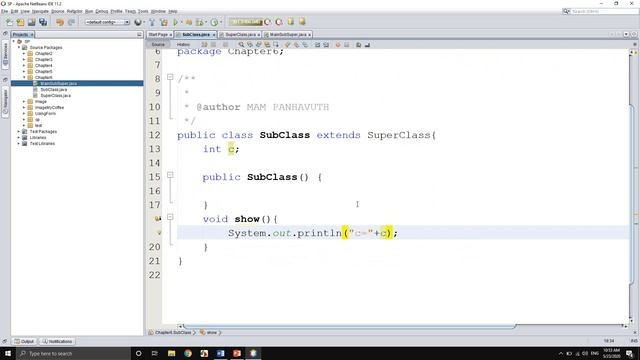640x360 pixels.
Task: Switch to the MainSubSuper.java tab
Action: coord(288,35)
